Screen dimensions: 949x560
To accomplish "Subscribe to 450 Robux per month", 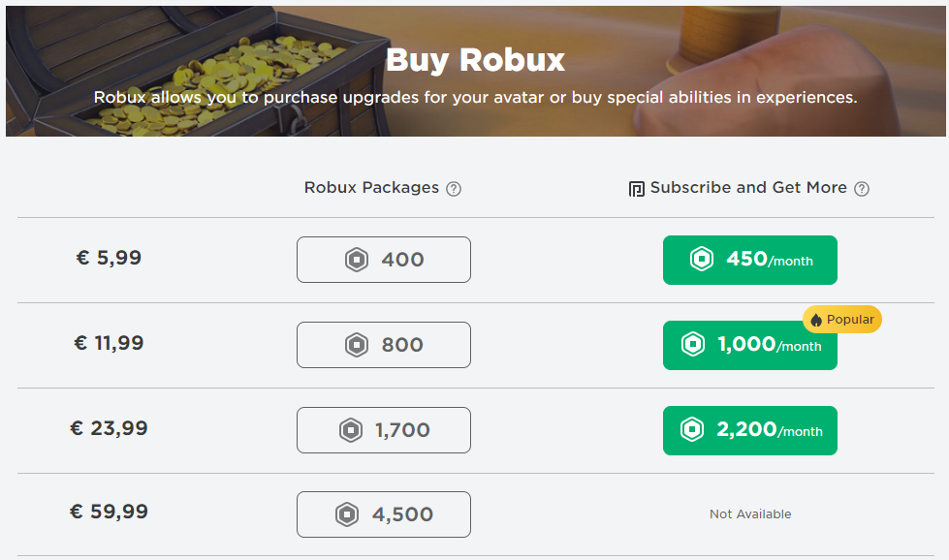I will coord(750,260).
